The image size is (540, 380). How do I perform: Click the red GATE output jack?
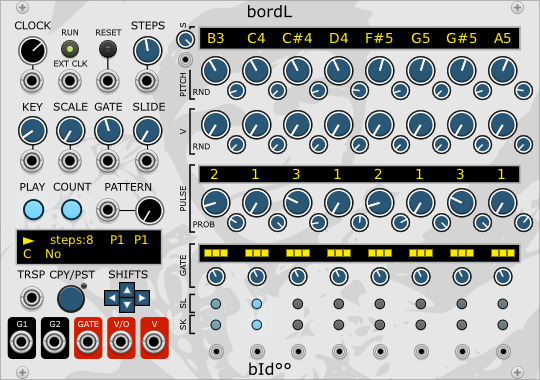(88, 342)
